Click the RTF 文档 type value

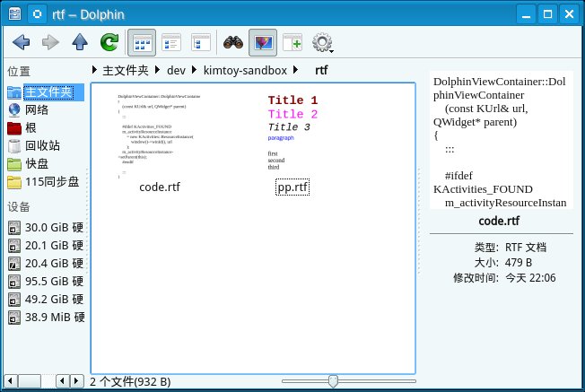tap(526, 248)
